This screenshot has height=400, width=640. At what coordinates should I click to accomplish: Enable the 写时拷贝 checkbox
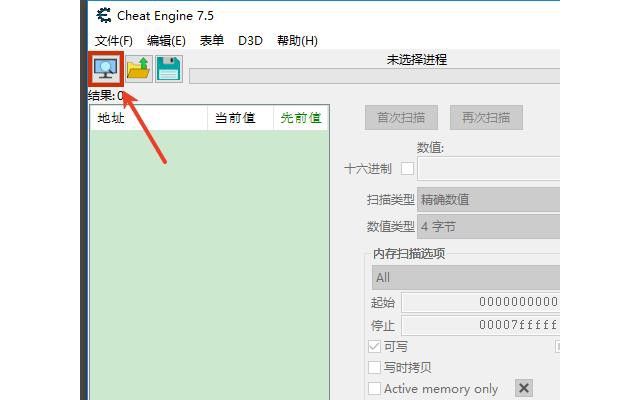[x=374, y=367]
